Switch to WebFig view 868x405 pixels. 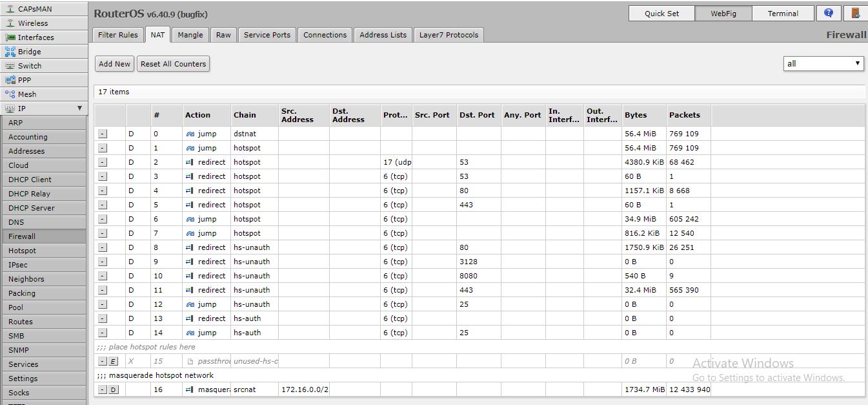pos(723,13)
